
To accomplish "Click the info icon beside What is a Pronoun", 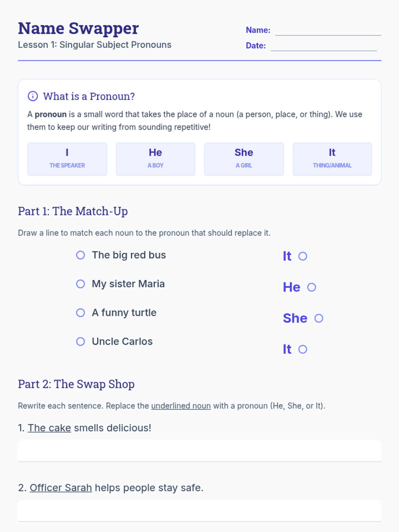I will [x=33, y=96].
